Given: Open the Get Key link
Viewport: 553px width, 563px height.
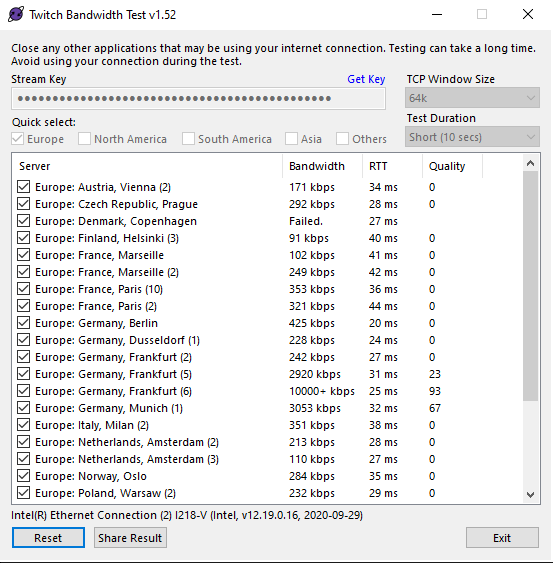Looking at the screenshot, I should point(366,79).
